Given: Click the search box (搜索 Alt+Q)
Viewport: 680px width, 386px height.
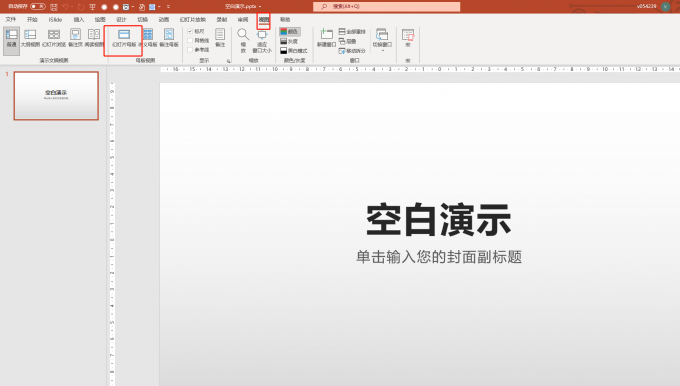Looking at the screenshot, I should coord(386,7).
